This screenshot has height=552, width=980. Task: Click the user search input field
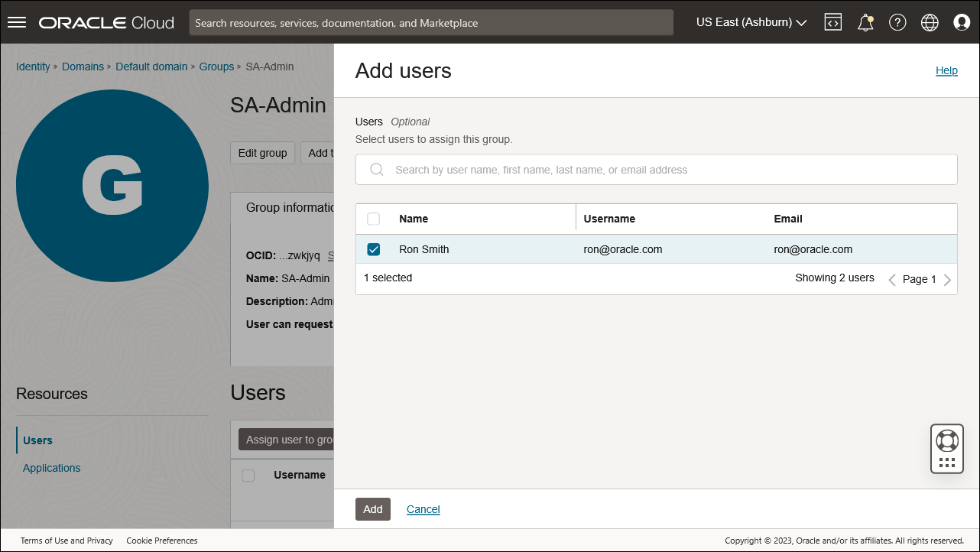coord(656,169)
